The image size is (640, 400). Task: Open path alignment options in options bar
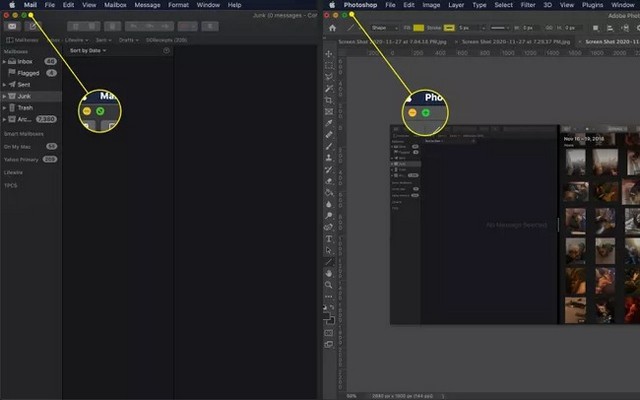pos(610,28)
